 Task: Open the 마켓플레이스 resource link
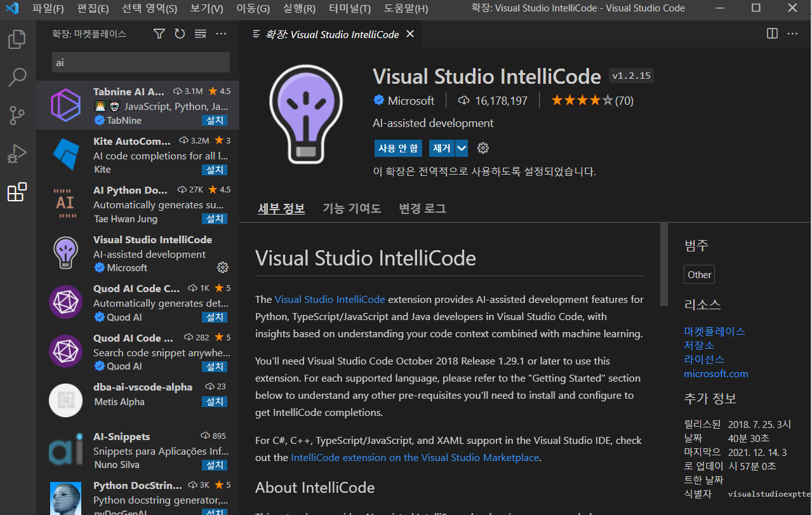[x=714, y=331]
